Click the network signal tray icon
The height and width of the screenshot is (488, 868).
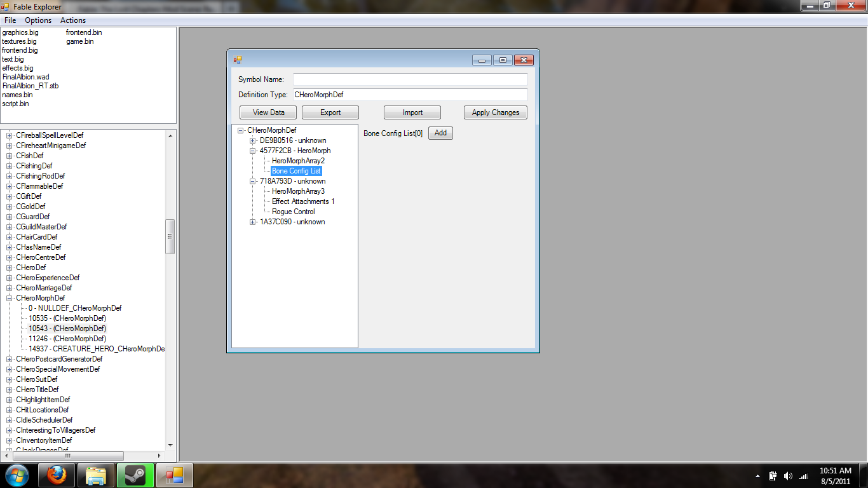(x=803, y=476)
